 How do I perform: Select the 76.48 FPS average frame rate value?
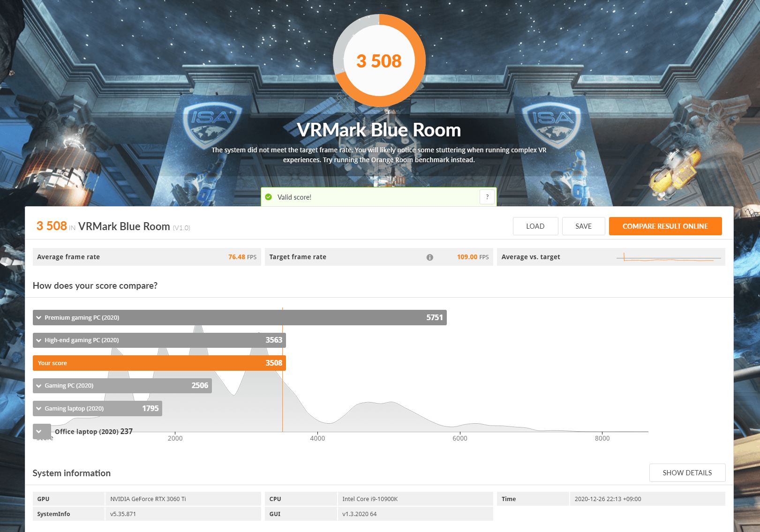pyautogui.click(x=242, y=257)
